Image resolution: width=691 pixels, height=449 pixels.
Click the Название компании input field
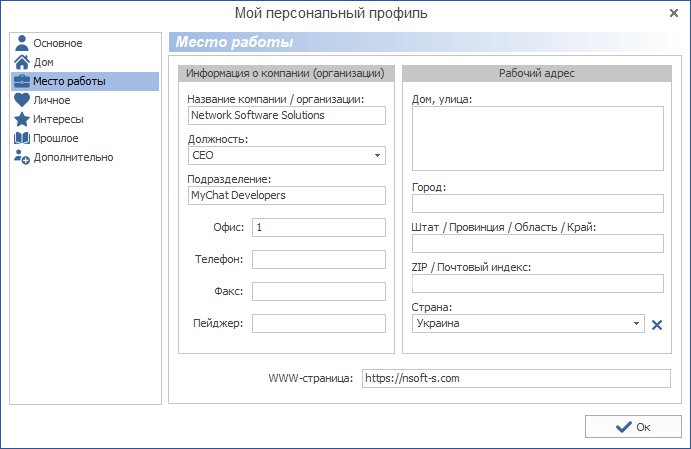pyautogui.click(x=286, y=115)
